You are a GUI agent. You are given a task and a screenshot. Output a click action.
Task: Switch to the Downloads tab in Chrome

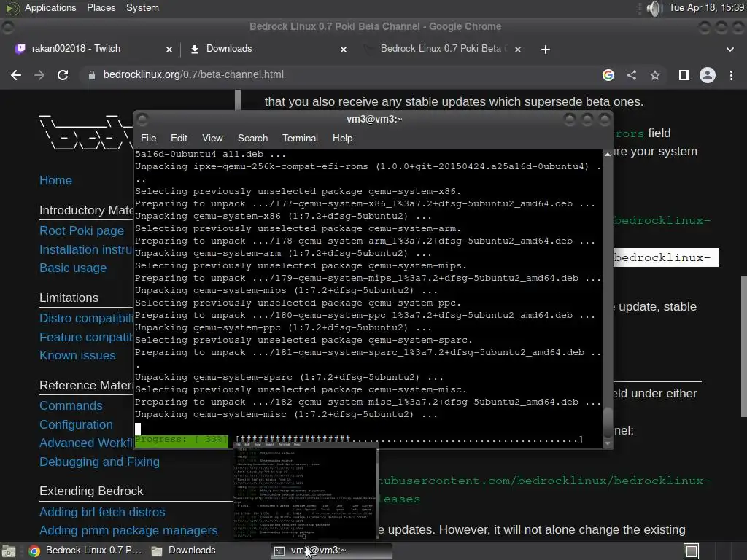[267, 49]
